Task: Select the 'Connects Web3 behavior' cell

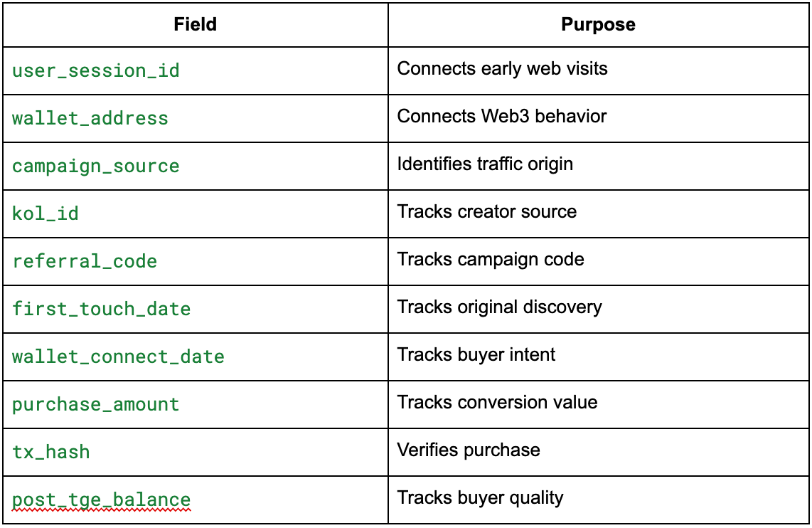Action: pos(598,118)
